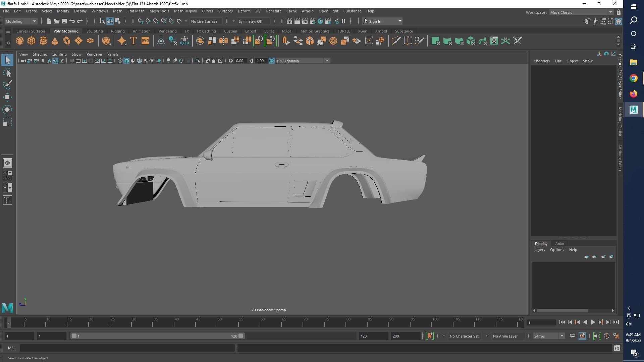Open the Outliner panel layout icon
The width and height of the screenshot is (644, 362).
[x=7, y=200]
